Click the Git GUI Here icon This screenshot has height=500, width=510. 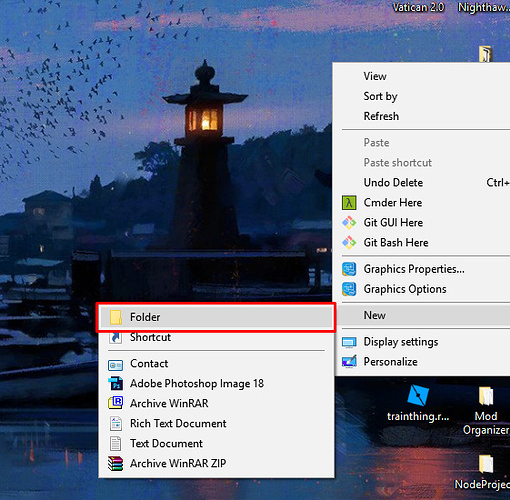(x=349, y=223)
